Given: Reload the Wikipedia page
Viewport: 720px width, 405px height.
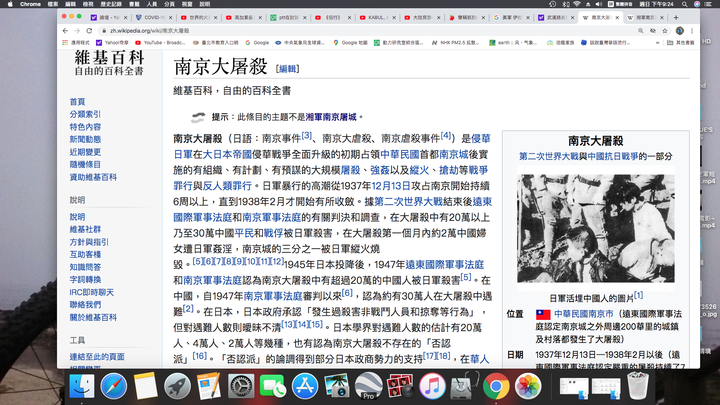Looking at the screenshot, I should [89, 31].
